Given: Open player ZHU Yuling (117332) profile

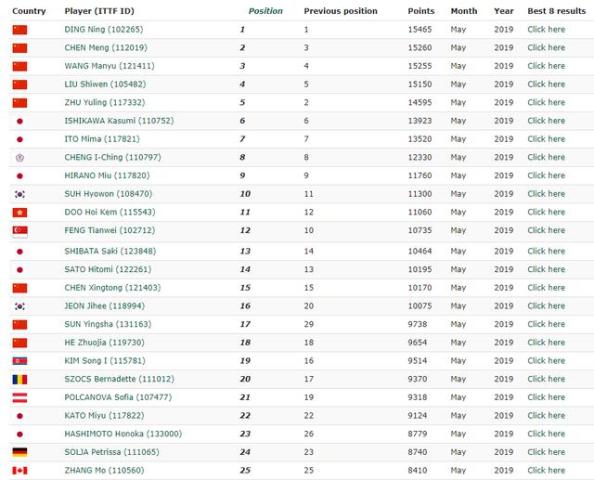Looking at the screenshot, I should click(x=105, y=102).
